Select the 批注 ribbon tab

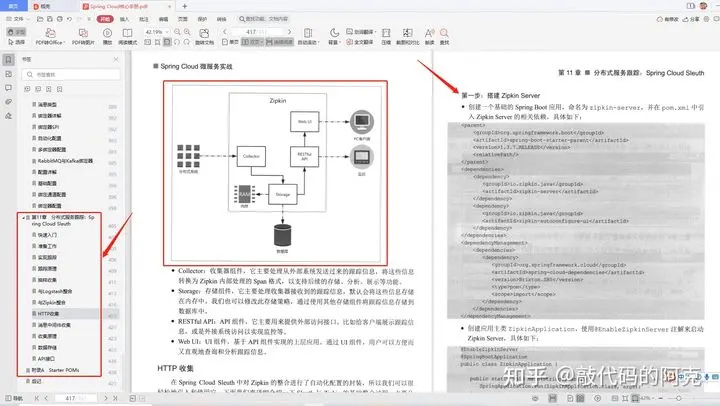tap(144, 19)
